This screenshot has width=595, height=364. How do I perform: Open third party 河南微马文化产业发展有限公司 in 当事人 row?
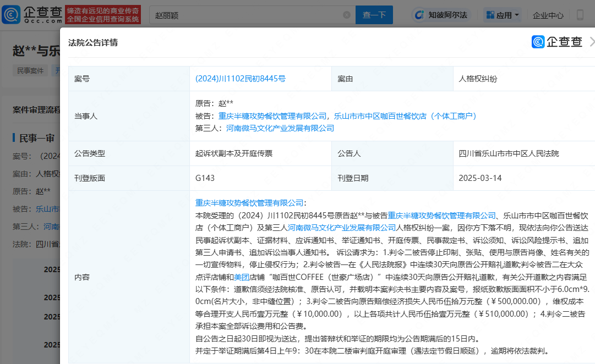tap(280, 128)
